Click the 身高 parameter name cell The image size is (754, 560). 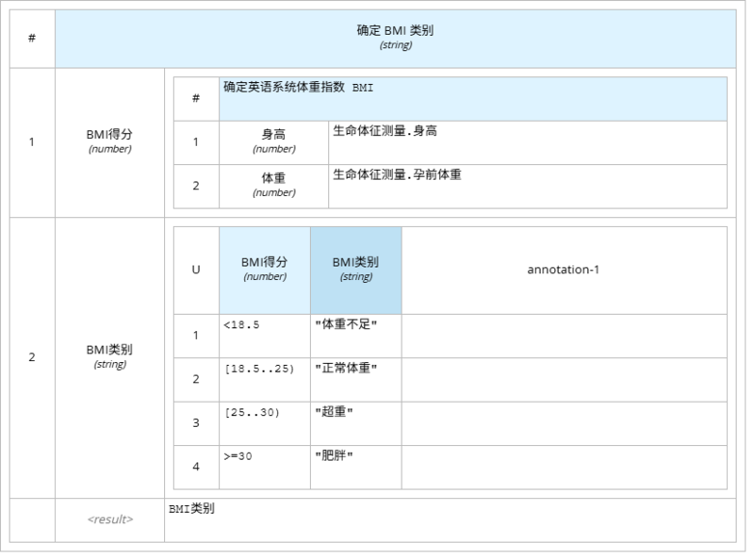tap(273, 141)
